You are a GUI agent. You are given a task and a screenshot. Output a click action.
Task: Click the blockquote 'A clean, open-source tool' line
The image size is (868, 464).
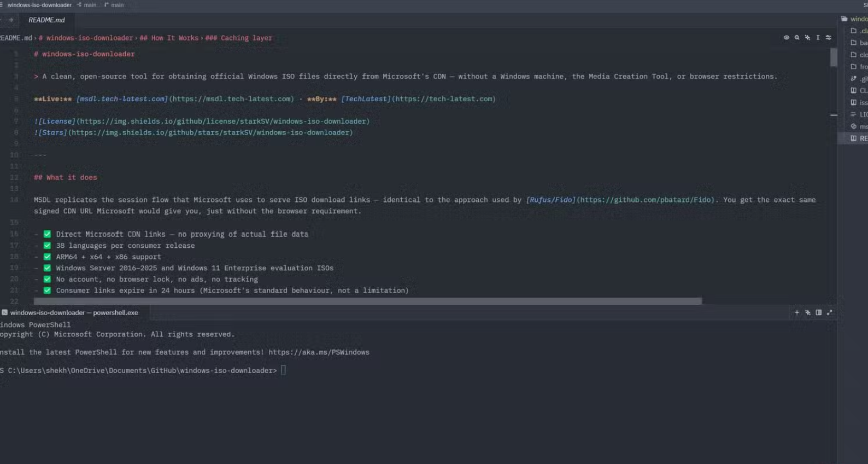coord(406,77)
